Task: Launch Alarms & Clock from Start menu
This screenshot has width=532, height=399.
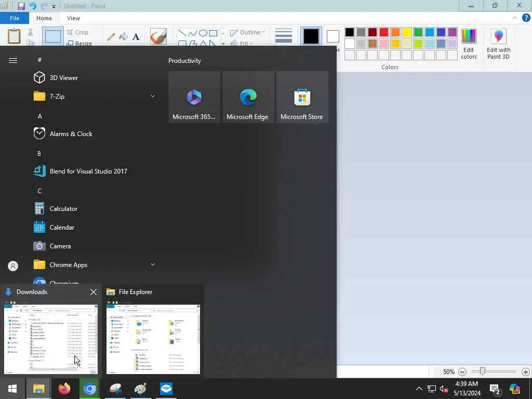Action: [95, 134]
